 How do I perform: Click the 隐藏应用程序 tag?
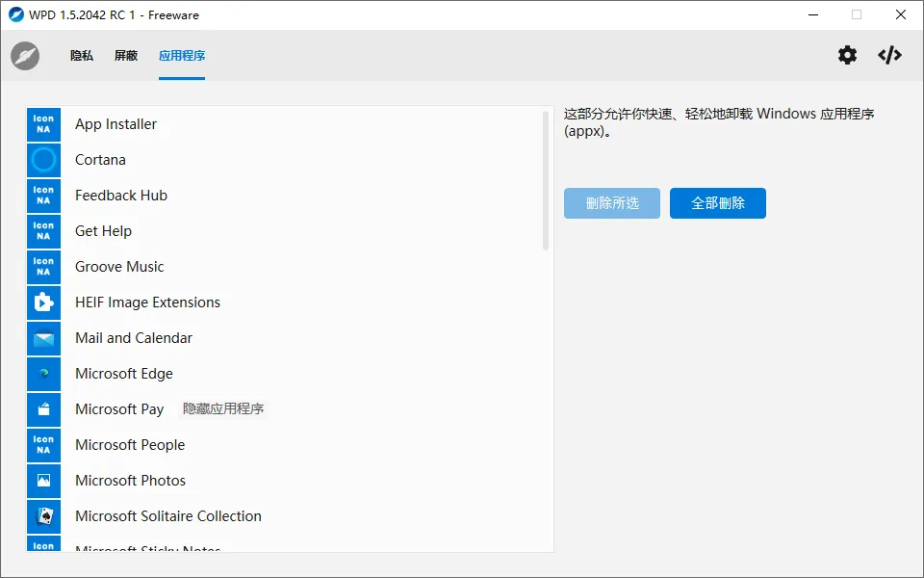pos(223,408)
